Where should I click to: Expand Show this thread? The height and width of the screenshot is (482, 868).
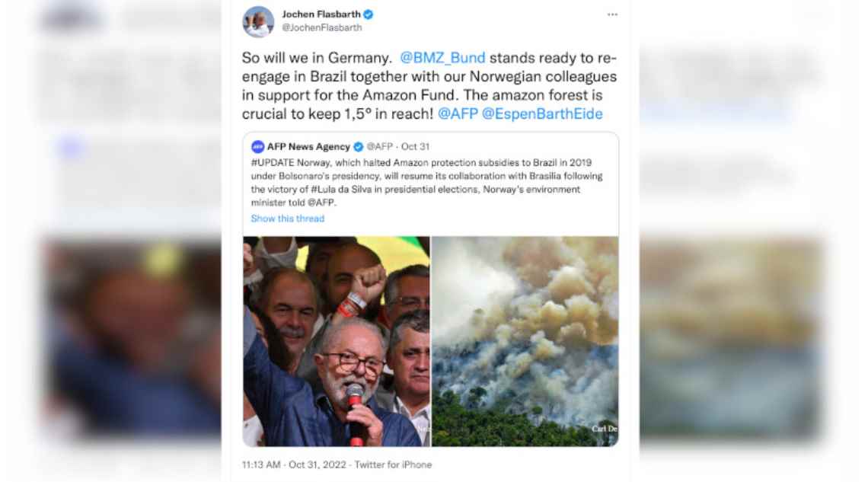pos(287,219)
